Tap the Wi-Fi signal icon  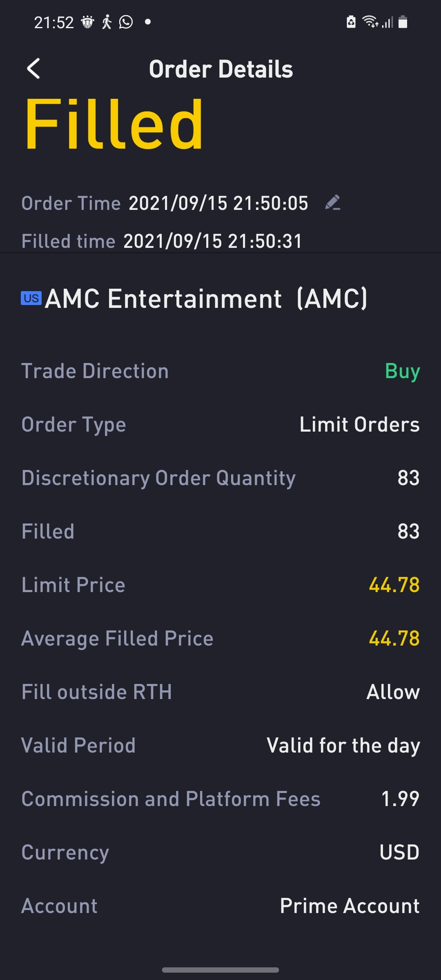[x=370, y=22]
